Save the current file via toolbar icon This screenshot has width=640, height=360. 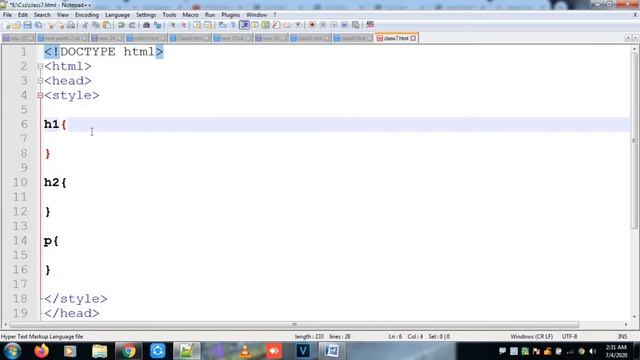pyautogui.click(x=27, y=25)
